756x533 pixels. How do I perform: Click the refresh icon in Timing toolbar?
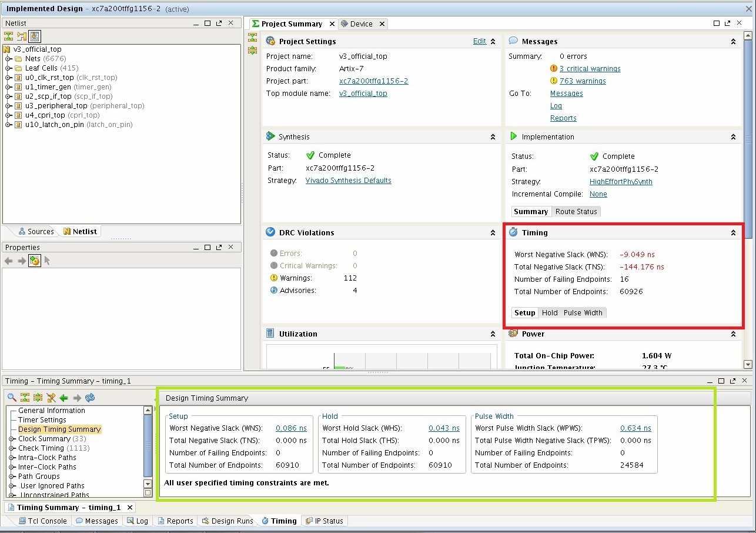[x=90, y=398]
